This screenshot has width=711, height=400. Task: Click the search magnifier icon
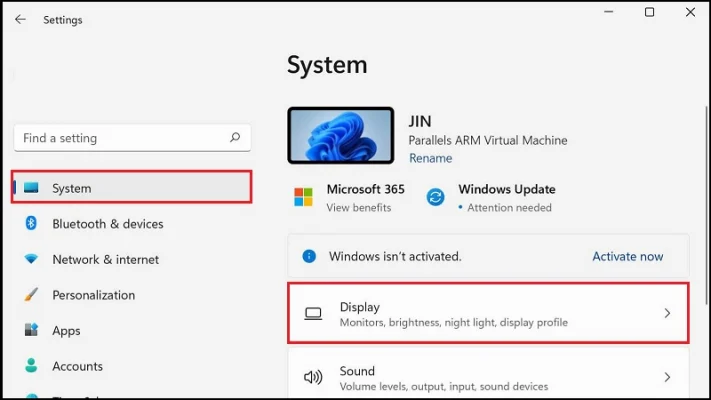235,138
